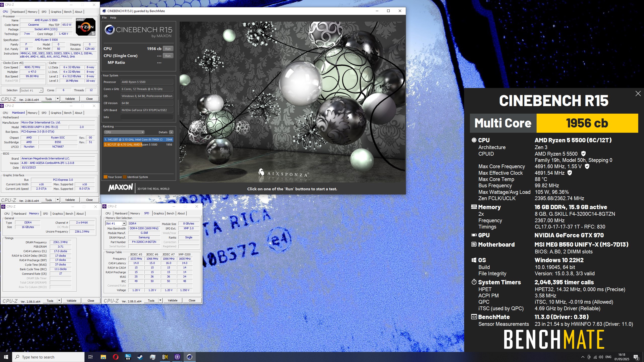
Task: Open Cinebench File menu
Action: coord(104,18)
